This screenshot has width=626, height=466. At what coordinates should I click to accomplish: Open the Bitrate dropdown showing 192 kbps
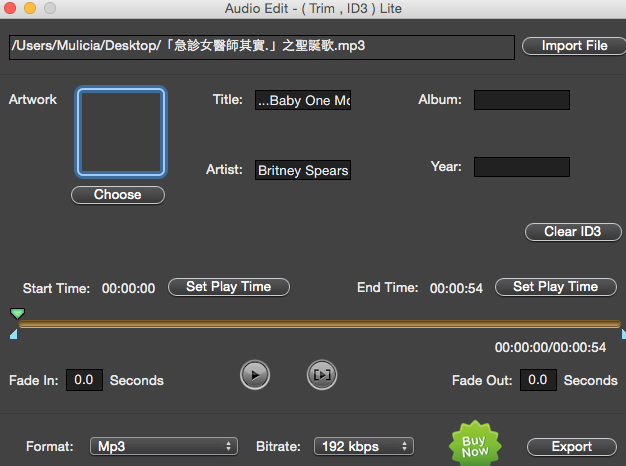364,446
